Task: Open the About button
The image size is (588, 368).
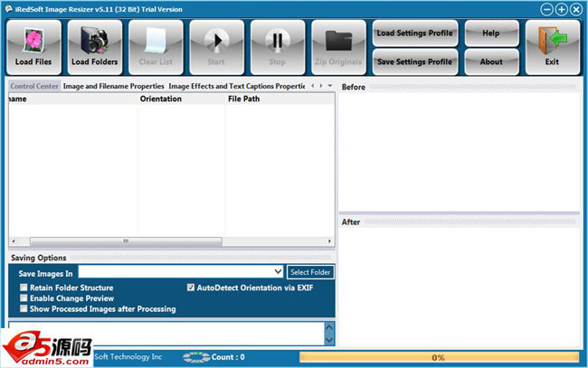Action: tap(491, 61)
